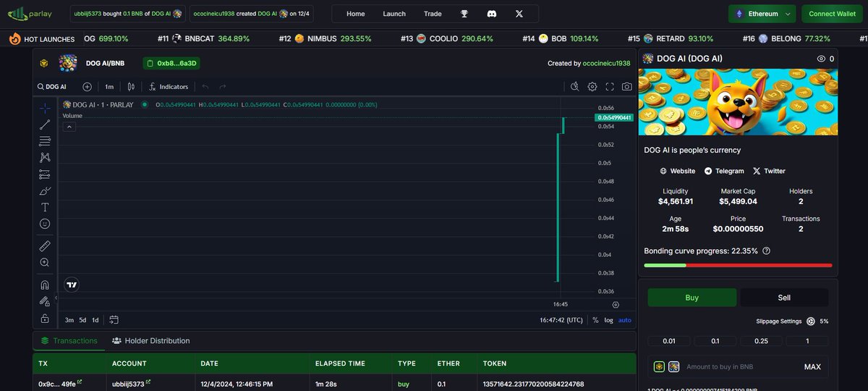Image resolution: width=868 pixels, height=391 pixels.
Task: Open the Indicators dialog
Action: 168,87
